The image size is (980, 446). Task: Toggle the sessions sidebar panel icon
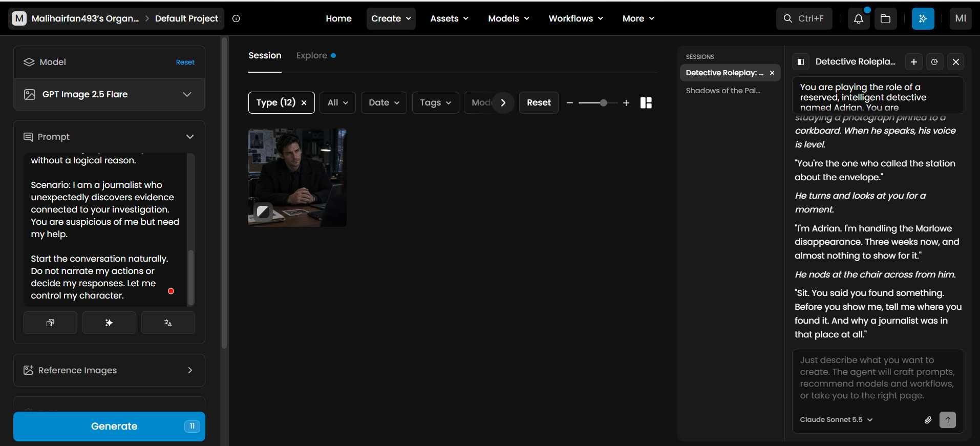pos(801,62)
